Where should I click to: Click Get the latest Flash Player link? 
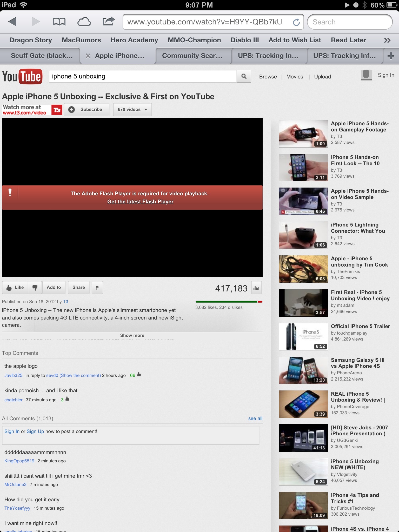pyautogui.click(x=140, y=202)
